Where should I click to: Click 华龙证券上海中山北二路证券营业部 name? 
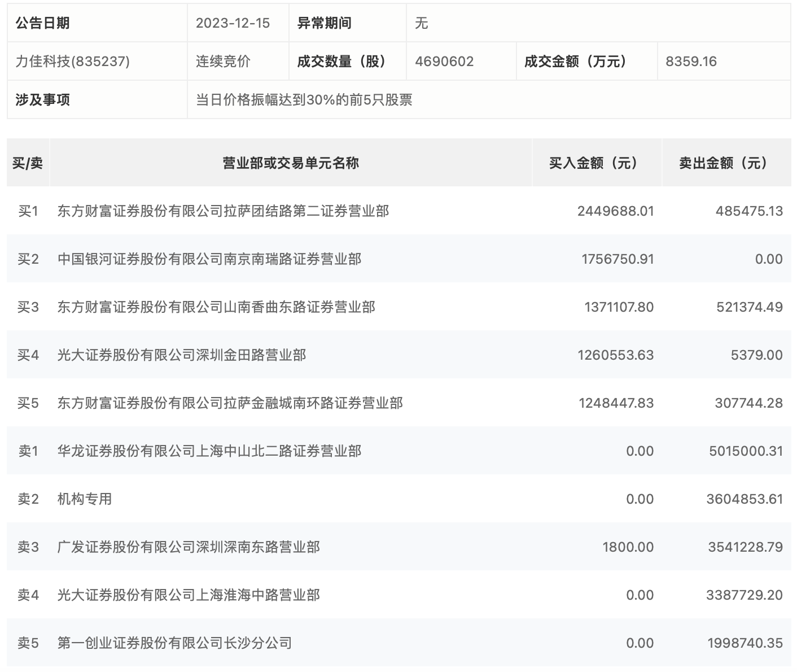click(x=209, y=451)
